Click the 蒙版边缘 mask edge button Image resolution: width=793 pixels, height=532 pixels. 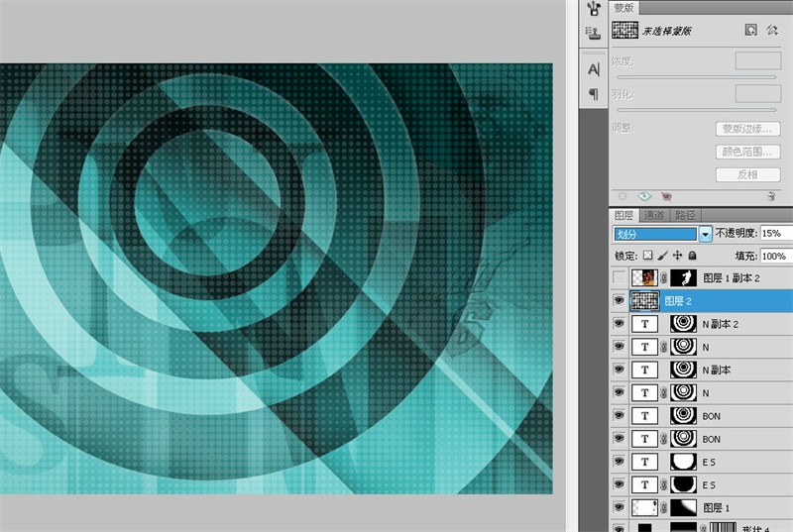click(748, 129)
